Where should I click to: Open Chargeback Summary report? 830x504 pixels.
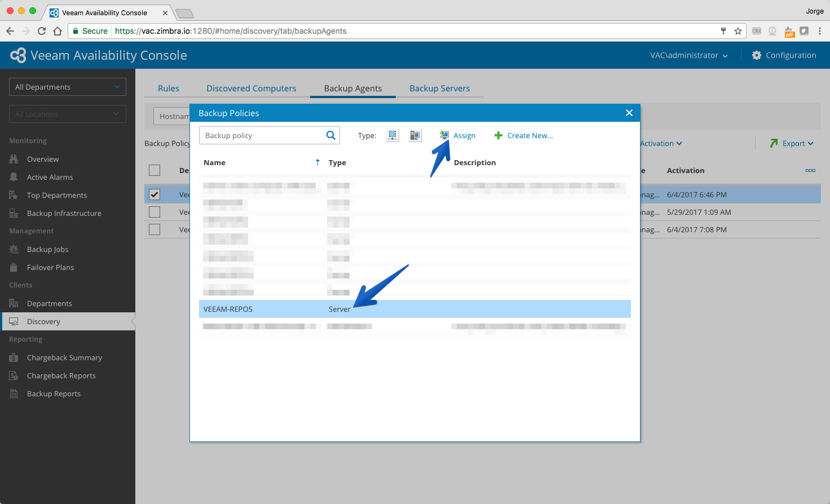pos(65,357)
